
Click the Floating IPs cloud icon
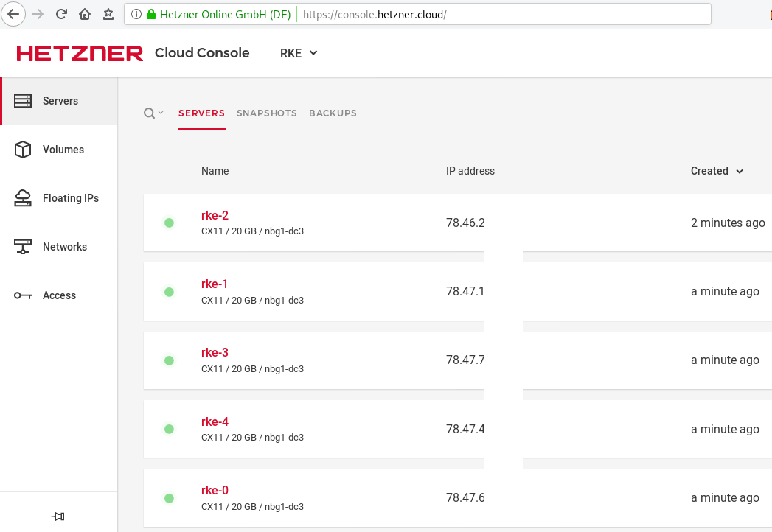[x=23, y=198]
